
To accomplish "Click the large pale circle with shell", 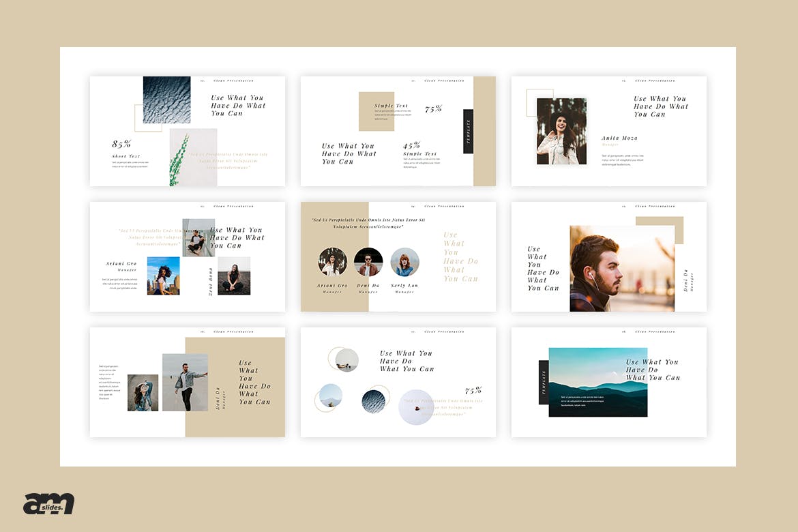I will [x=416, y=407].
